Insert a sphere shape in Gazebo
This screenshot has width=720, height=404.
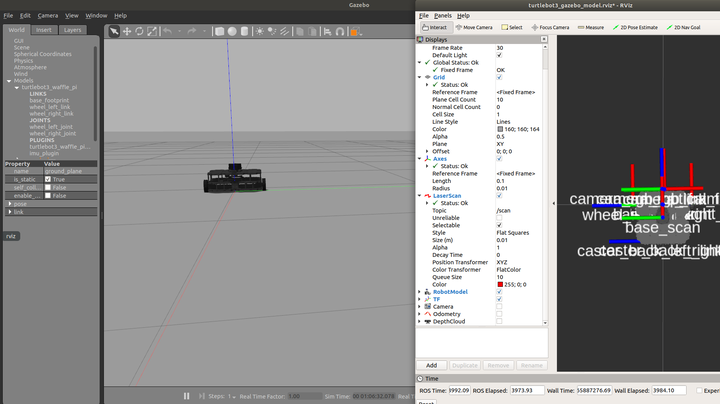[x=232, y=32]
